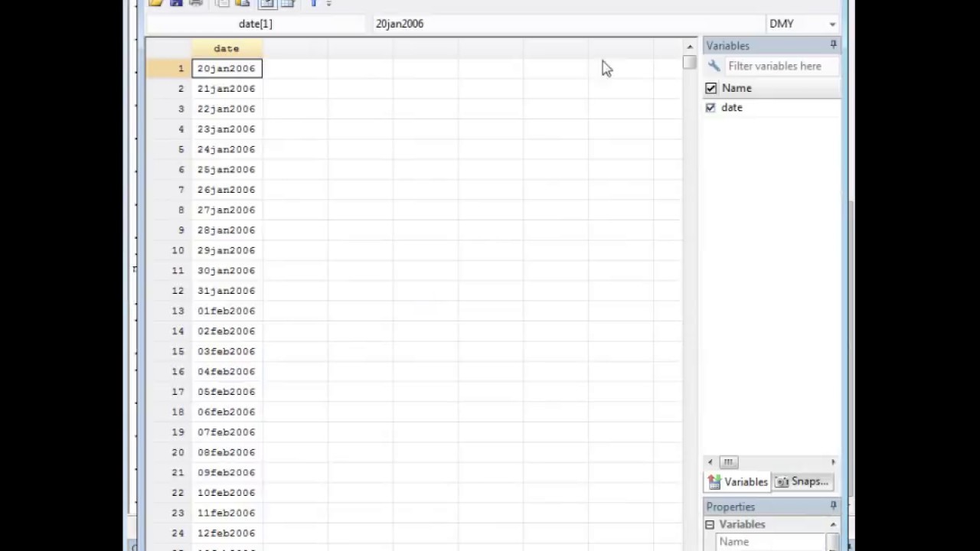980x551 pixels.
Task: Select cell 09feb2006
Action: coord(227,473)
